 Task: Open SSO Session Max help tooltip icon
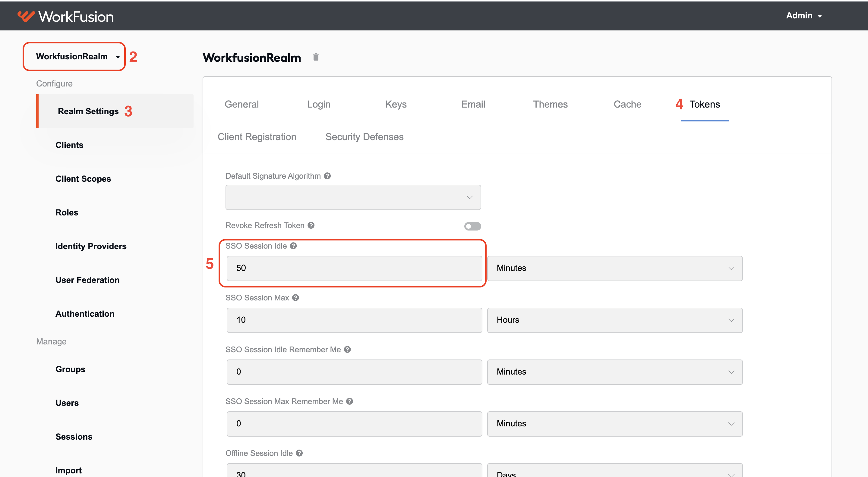pyautogui.click(x=295, y=298)
